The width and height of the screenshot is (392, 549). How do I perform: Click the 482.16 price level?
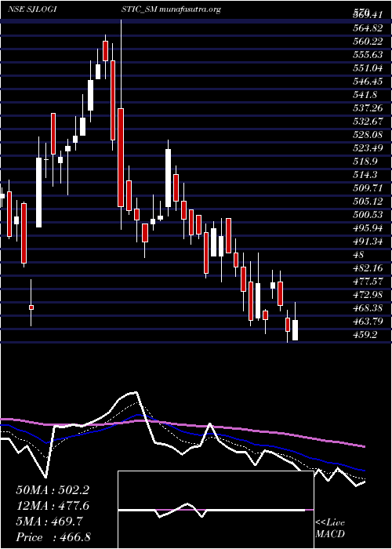(x=369, y=268)
